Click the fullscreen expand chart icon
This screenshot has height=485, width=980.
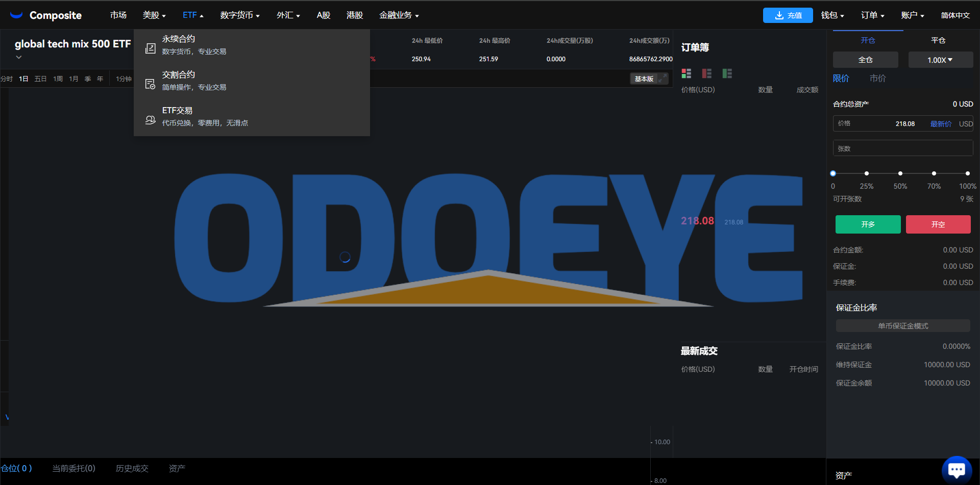663,79
